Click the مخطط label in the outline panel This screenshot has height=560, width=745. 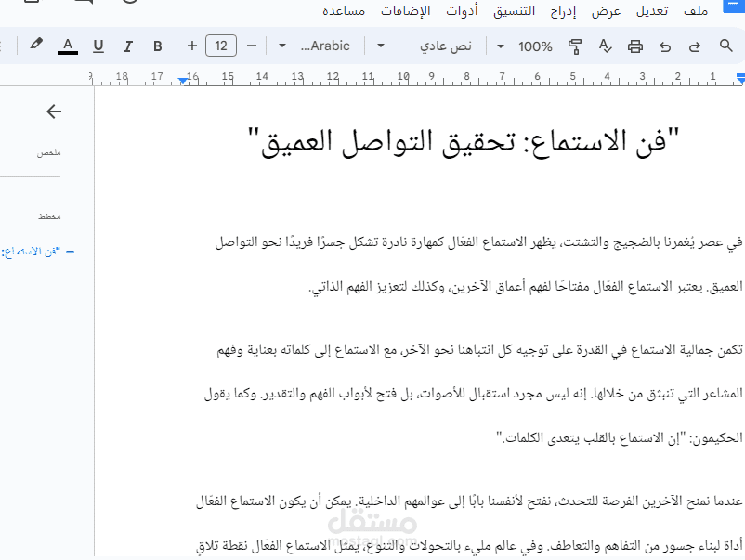(49, 216)
